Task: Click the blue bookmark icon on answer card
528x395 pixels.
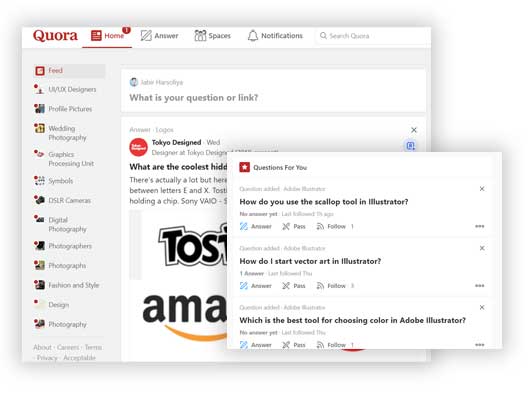Action: pyautogui.click(x=410, y=146)
